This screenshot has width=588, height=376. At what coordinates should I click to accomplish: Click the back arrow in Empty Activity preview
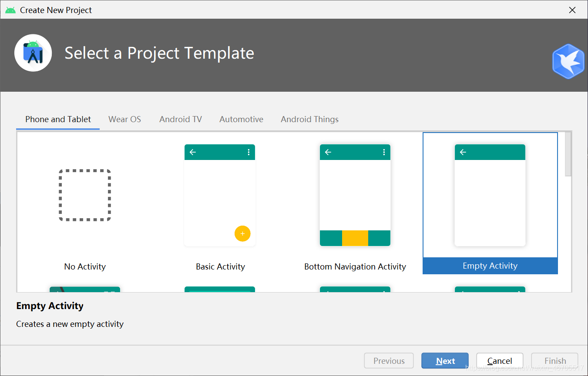pos(463,152)
